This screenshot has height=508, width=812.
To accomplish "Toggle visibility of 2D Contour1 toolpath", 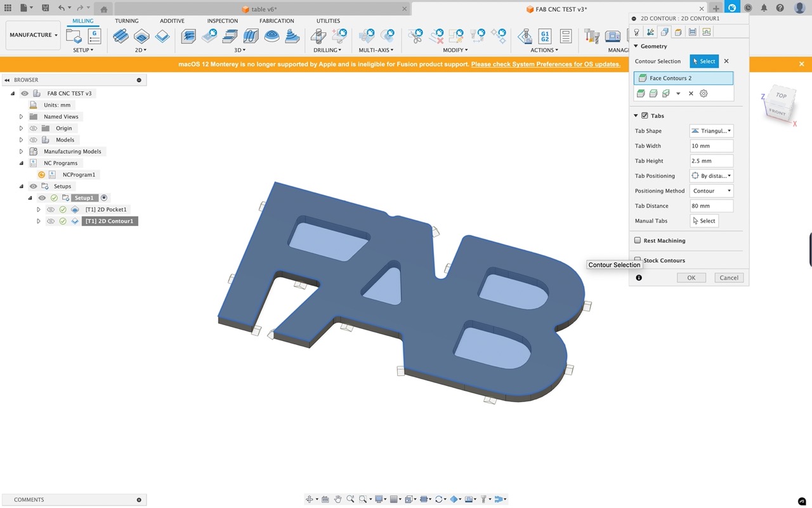I will pyautogui.click(x=51, y=221).
